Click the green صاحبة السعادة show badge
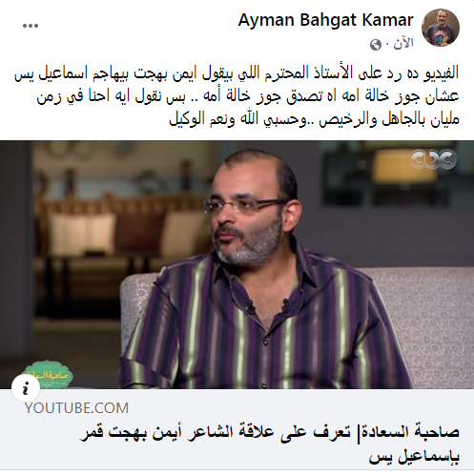Viewport: 474px width, 476px height. click(x=47, y=374)
